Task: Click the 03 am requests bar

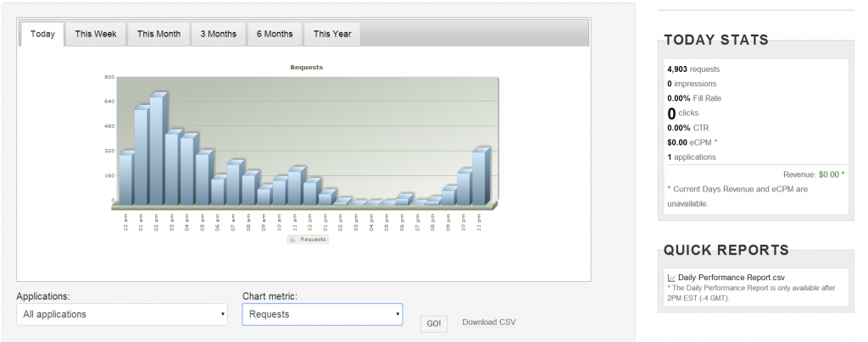Action: (x=172, y=169)
